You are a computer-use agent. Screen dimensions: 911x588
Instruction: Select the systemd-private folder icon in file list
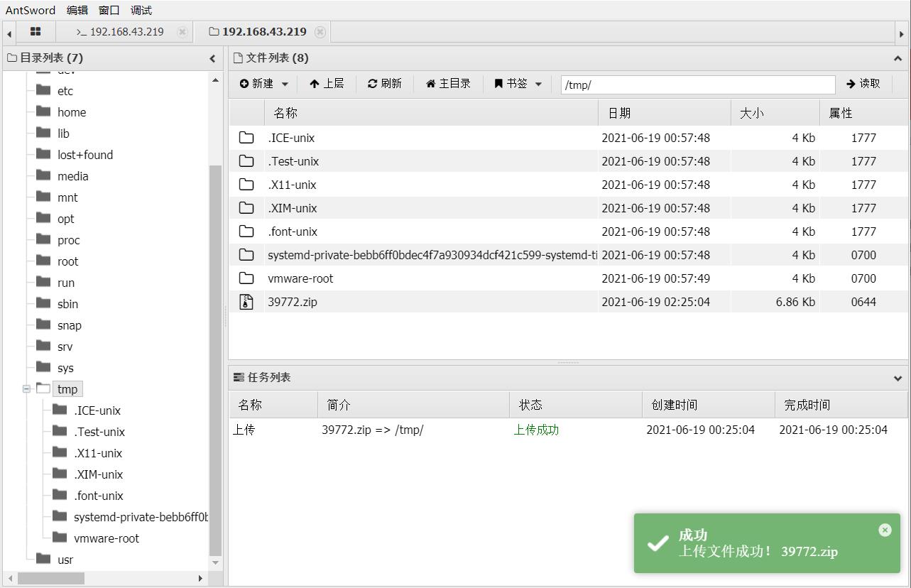pos(246,255)
